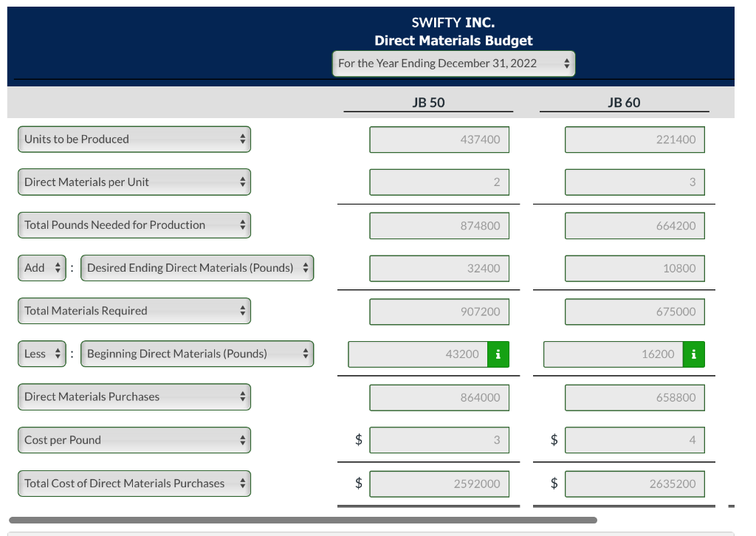Click the 'JB 60' column header

point(624,103)
